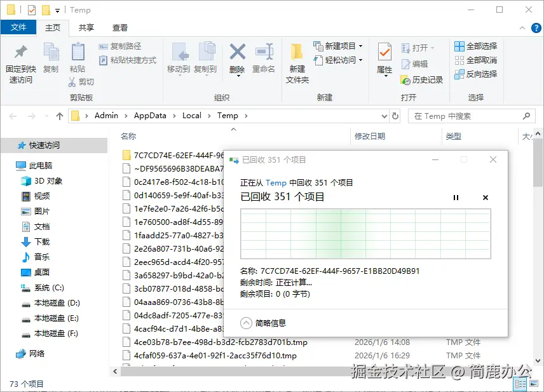The width and height of the screenshot is (544, 392).
Task: Create a folder with 新建文件夹 icon
Action: 297,60
